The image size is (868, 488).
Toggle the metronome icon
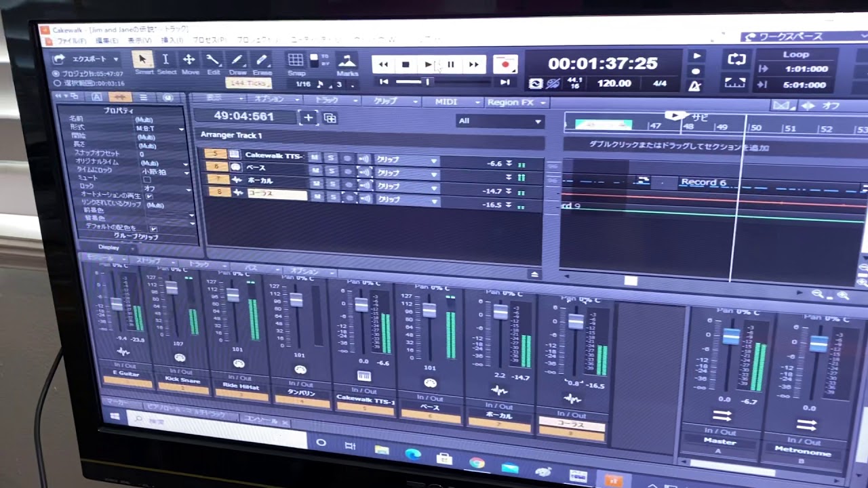click(695, 86)
